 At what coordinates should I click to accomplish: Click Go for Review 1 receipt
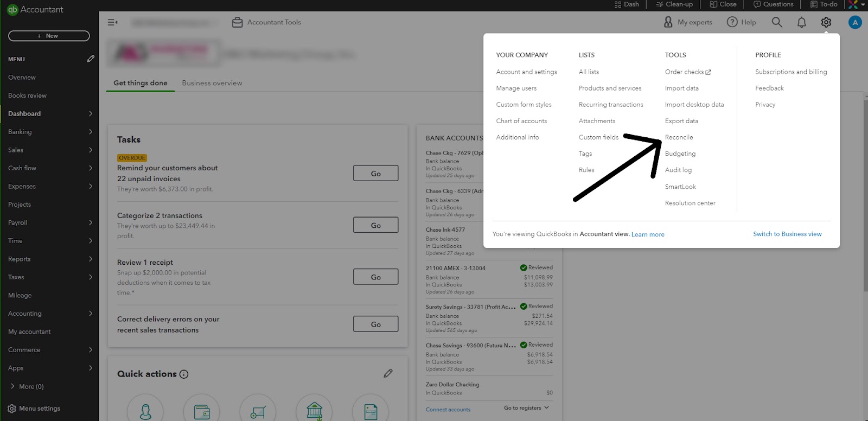click(x=375, y=277)
